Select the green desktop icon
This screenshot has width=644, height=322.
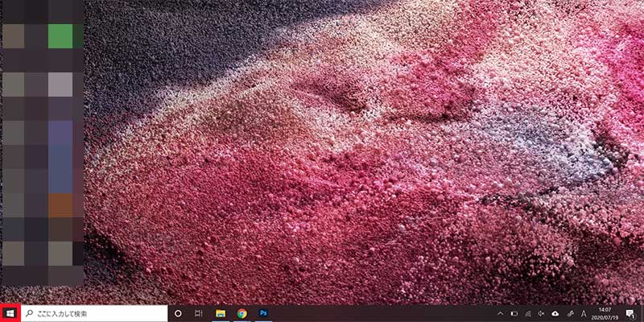tap(60, 36)
